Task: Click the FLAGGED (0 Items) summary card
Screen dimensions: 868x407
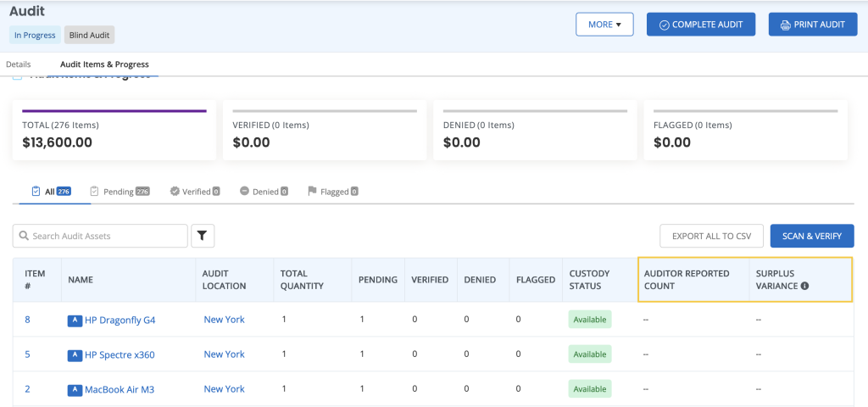Action: [746, 131]
